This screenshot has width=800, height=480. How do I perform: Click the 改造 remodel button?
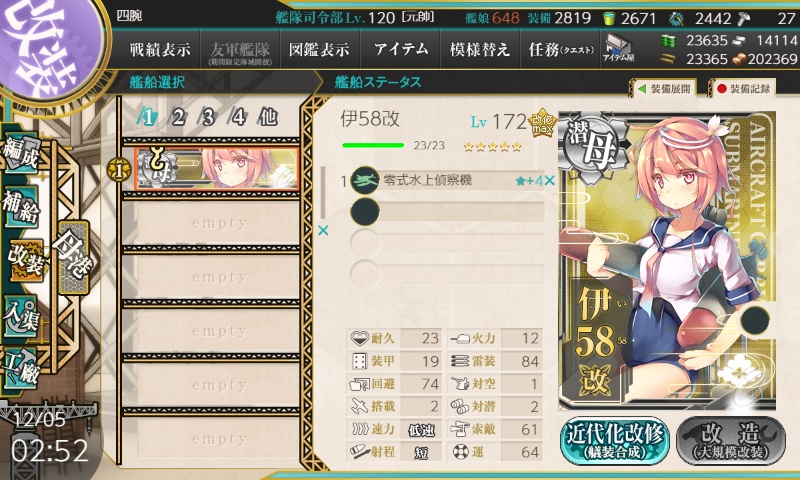(x=731, y=440)
